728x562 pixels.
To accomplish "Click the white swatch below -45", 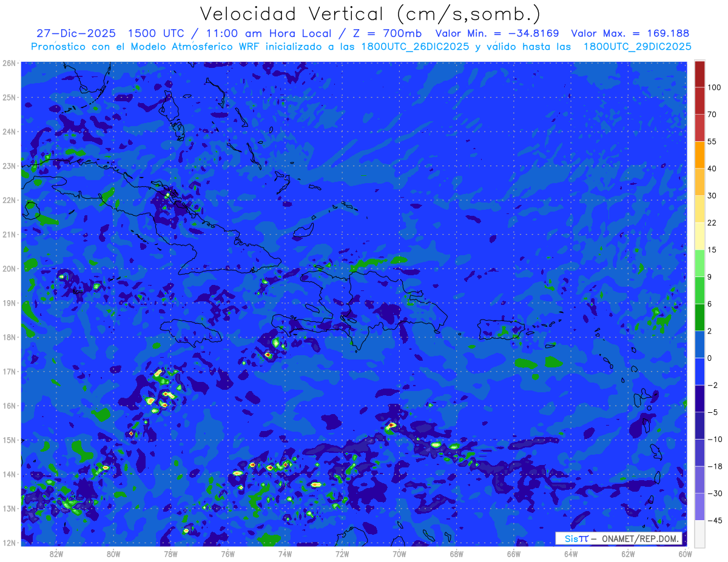I will pyautogui.click(x=699, y=534).
